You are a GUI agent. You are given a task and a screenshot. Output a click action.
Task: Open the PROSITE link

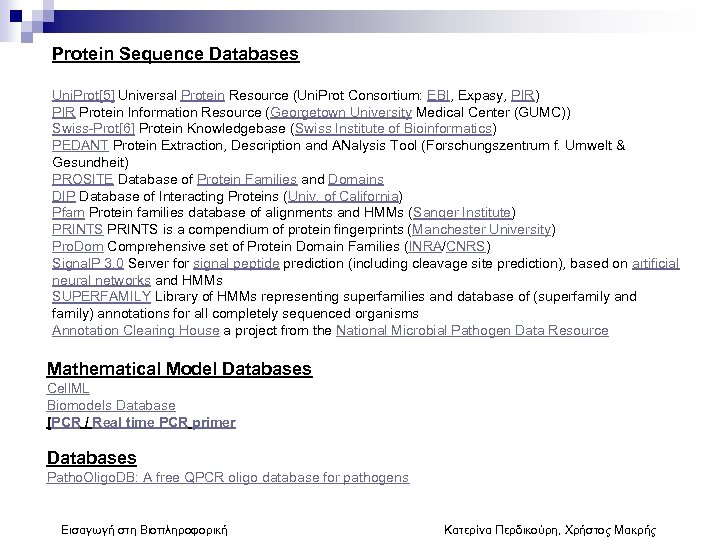[x=80, y=179]
